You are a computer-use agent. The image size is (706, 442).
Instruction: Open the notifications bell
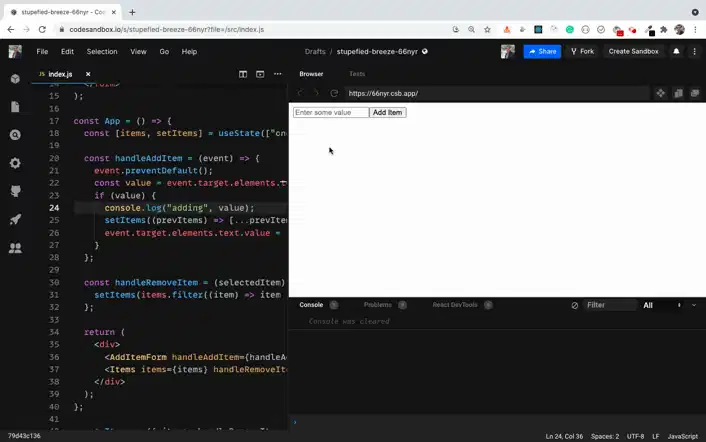pyautogui.click(x=676, y=51)
